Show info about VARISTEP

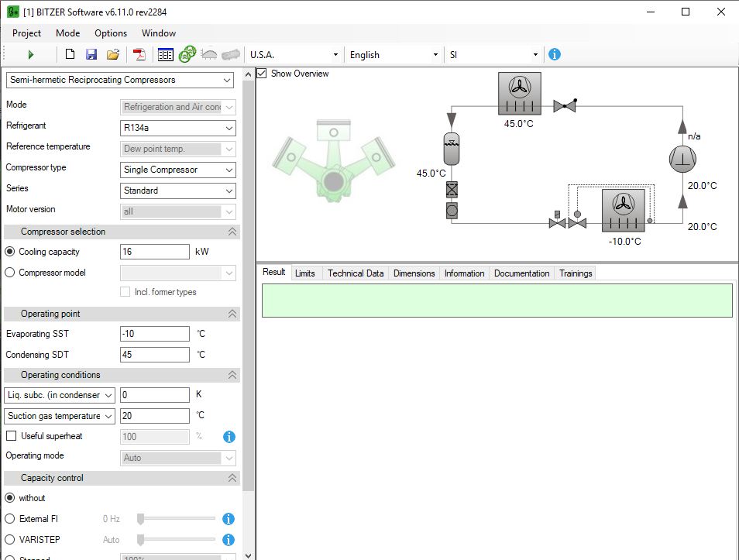point(229,540)
